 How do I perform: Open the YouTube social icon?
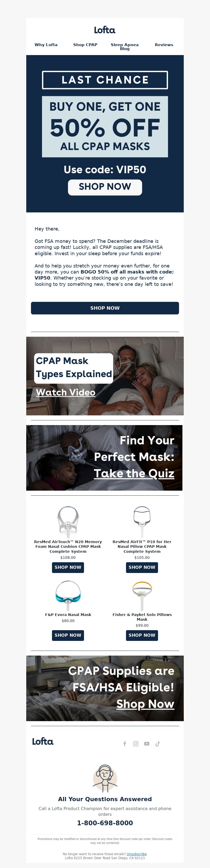pos(147,744)
